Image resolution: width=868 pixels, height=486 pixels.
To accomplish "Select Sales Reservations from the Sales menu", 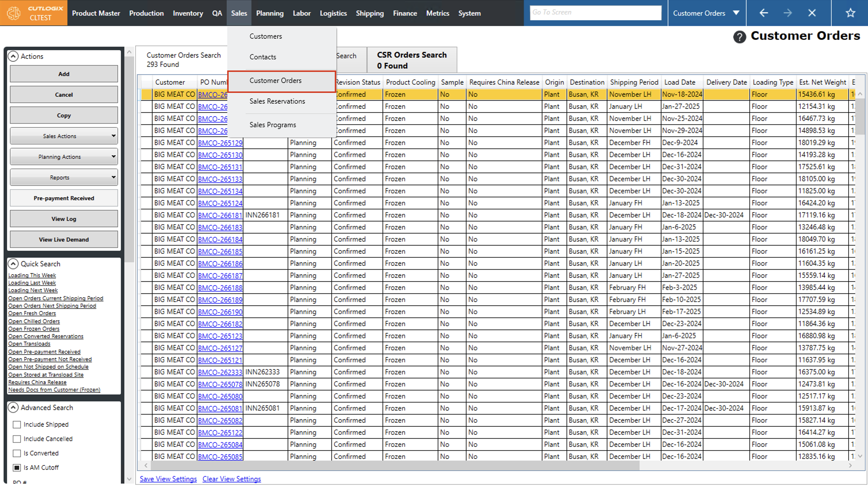I will click(x=277, y=101).
